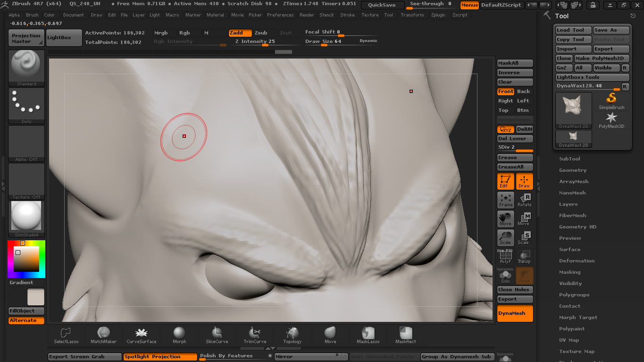This screenshot has width=644, height=362.
Task: Activate Edit mode button with orange icon
Action: point(506,181)
